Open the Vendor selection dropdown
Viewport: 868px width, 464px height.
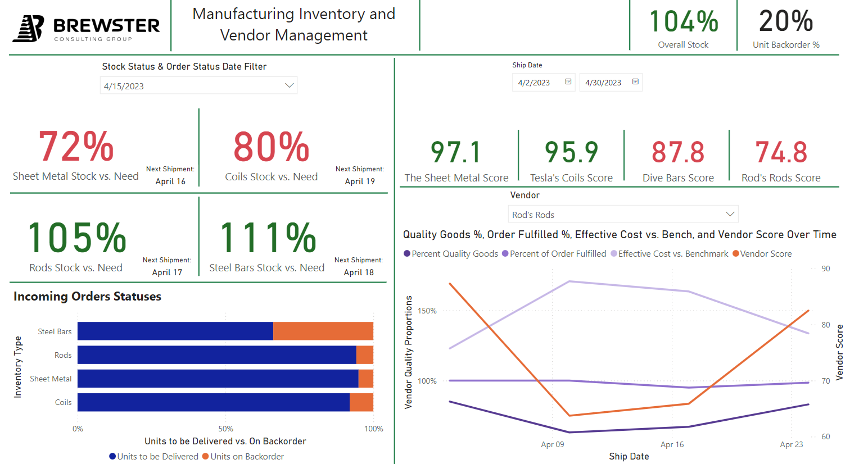623,214
